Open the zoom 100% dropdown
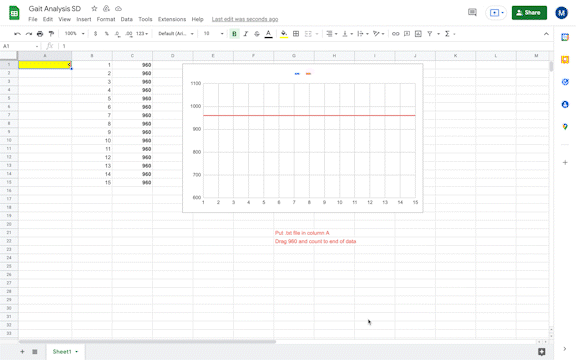This screenshot has width=576, height=360. pos(75,34)
